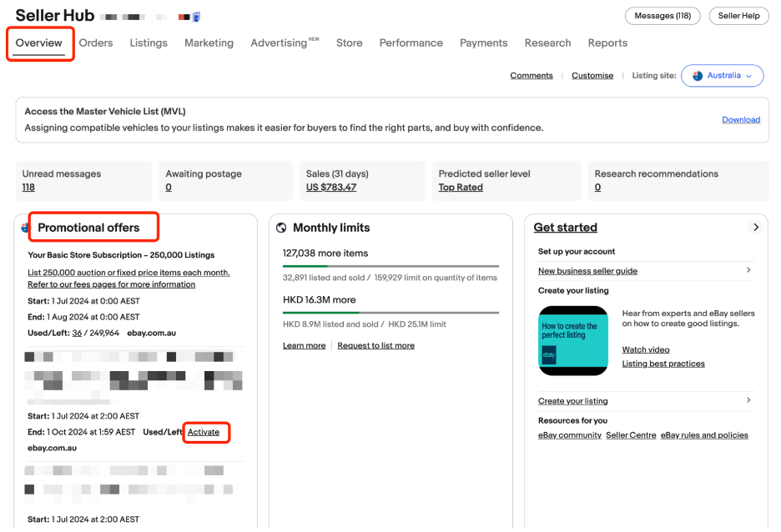Open the Customise link
Screen dimensions: 781x532
592,76
